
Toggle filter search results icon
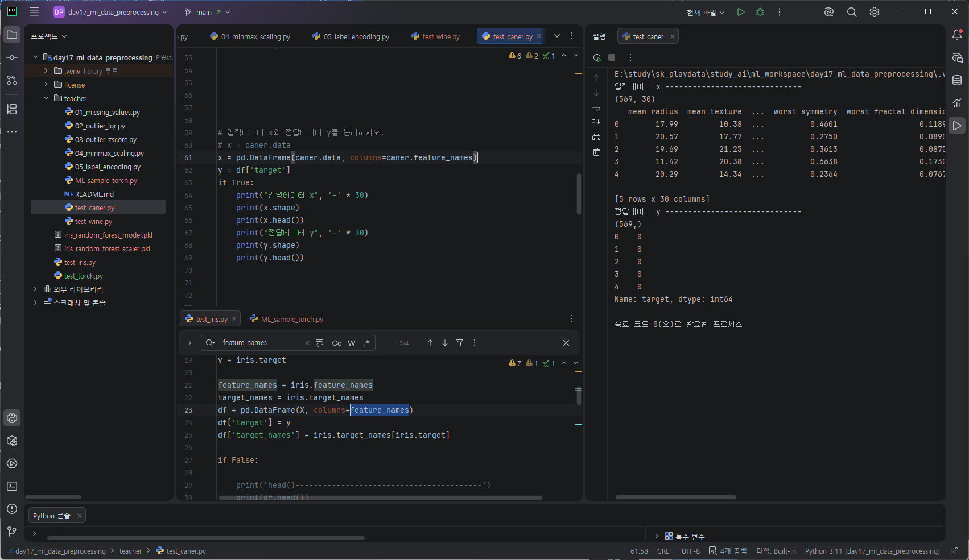[460, 343]
